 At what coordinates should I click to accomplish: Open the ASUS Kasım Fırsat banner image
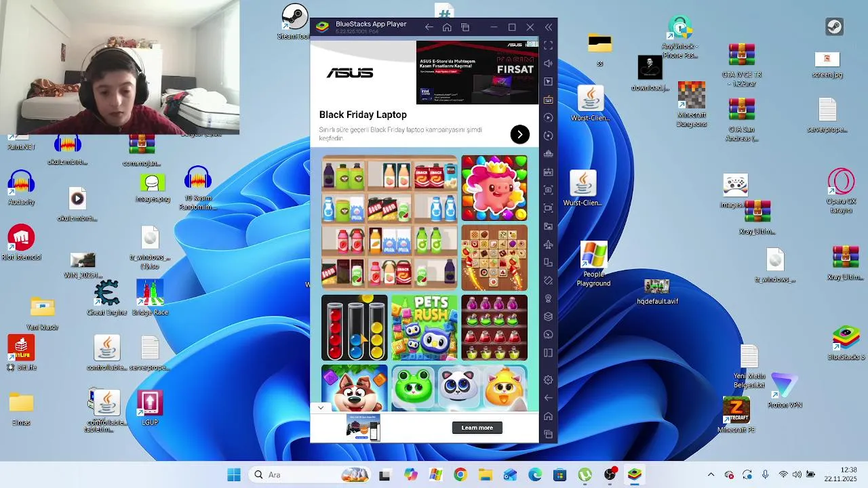(477, 72)
